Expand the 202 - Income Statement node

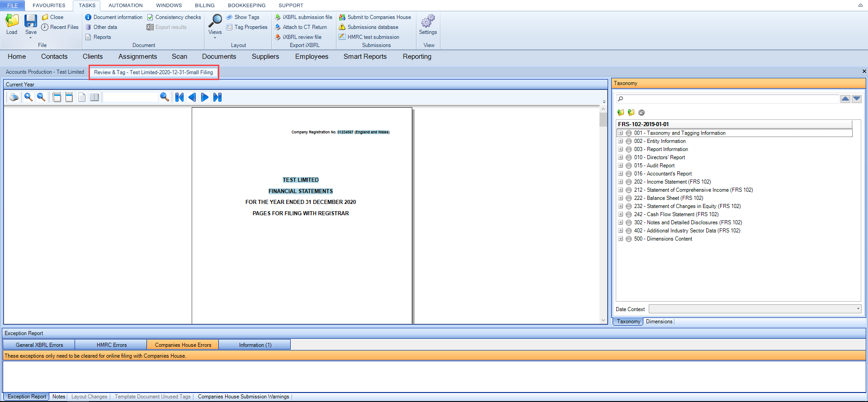coord(621,182)
